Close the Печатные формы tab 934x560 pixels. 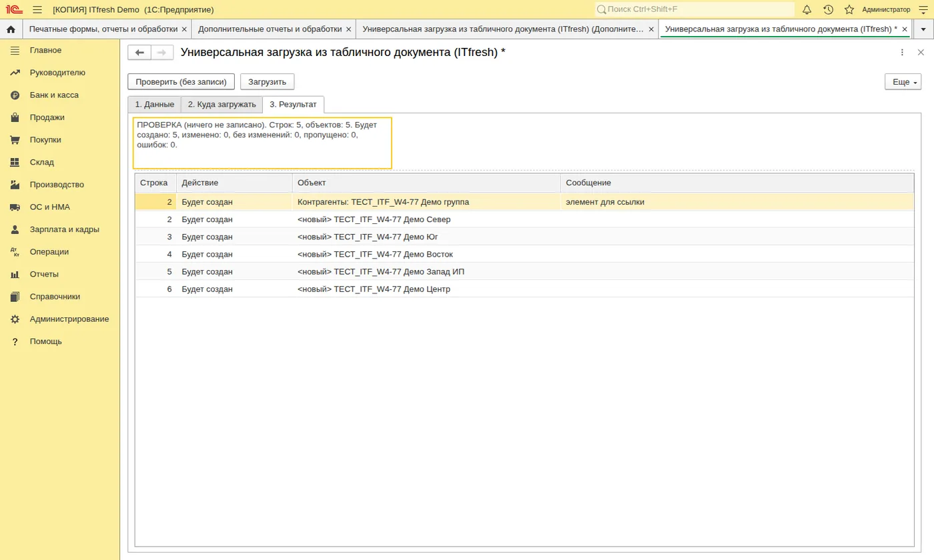(184, 29)
